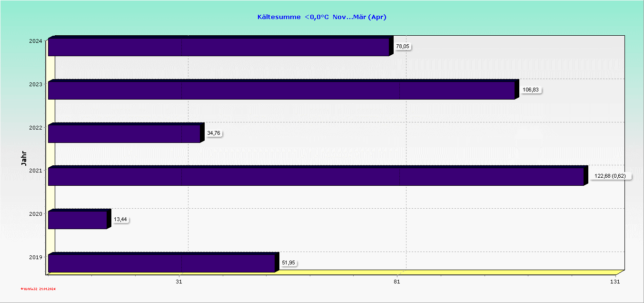Click the Jahr axis title
Viewport: 644px width, 303px height.
pyautogui.click(x=24, y=158)
